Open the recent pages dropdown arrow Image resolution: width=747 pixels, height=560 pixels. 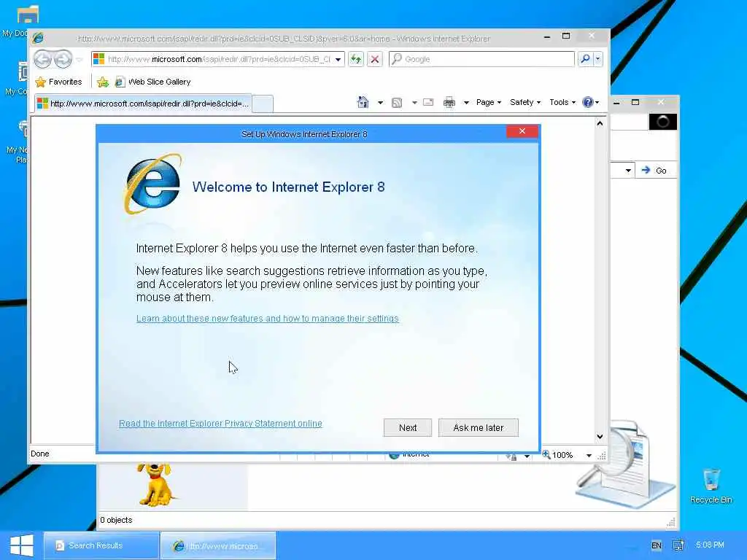(x=80, y=60)
